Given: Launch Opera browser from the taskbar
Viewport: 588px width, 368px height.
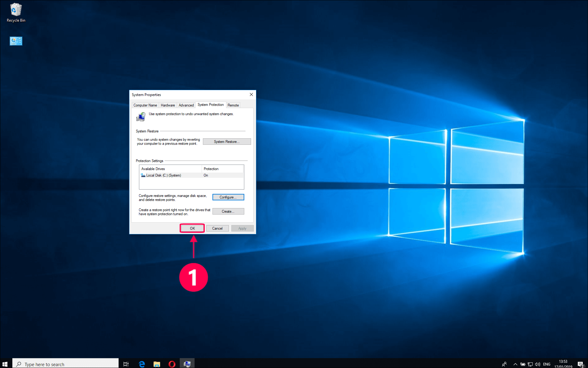Looking at the screenshot, I should pos(172,364).
